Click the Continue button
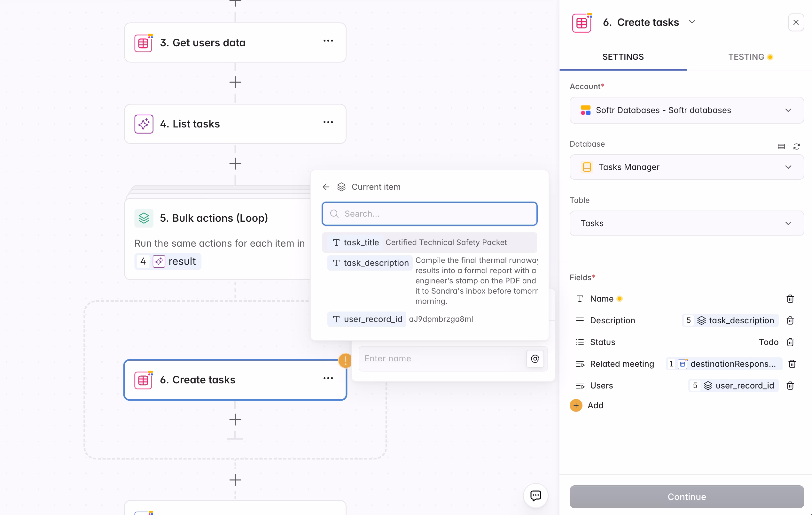 (687, 497)
